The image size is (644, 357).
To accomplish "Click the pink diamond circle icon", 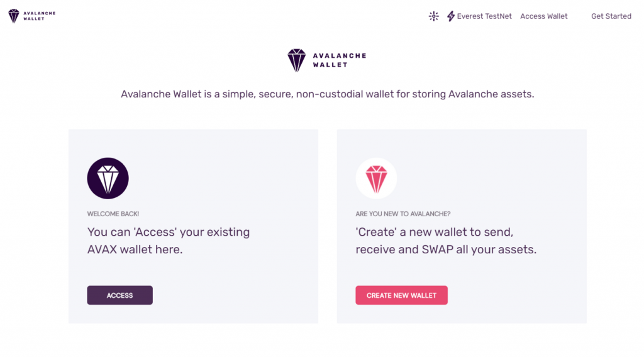I will pyautogui.click(x=376, y=178).
